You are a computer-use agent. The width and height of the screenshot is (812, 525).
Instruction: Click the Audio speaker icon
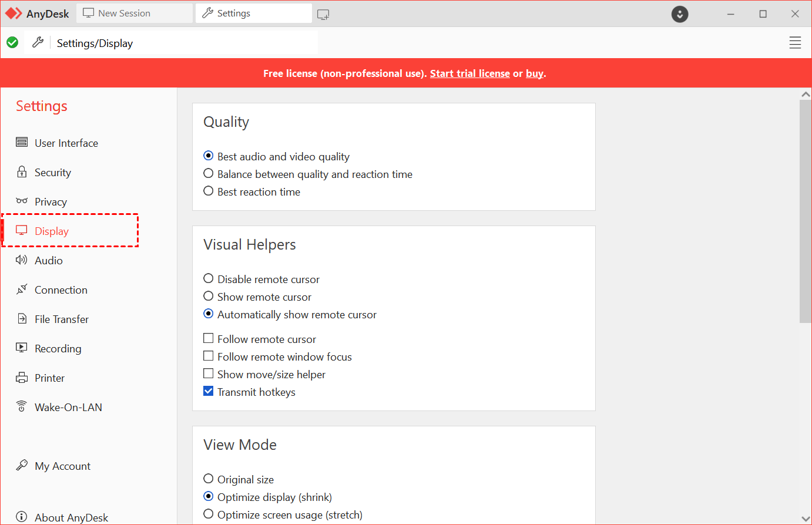pyautogui.click(x=22, y=260)
